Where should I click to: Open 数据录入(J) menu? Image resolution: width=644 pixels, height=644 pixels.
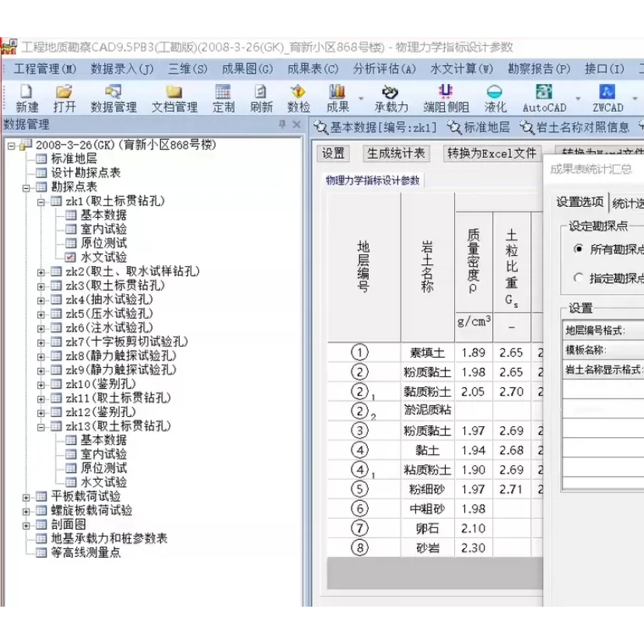pos(122,69)
